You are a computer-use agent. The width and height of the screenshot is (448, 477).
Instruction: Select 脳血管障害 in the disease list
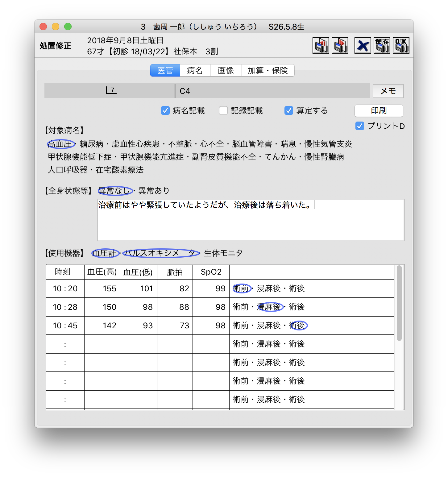(252, 144)
